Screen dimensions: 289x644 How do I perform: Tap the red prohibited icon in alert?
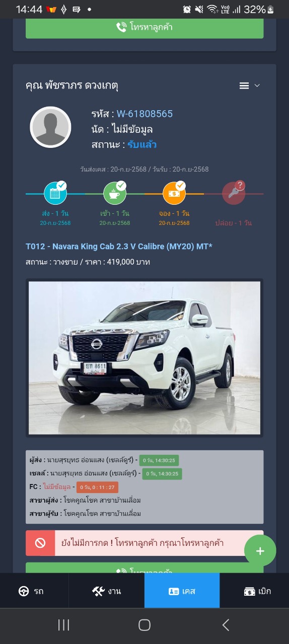(x=40, y=543)
